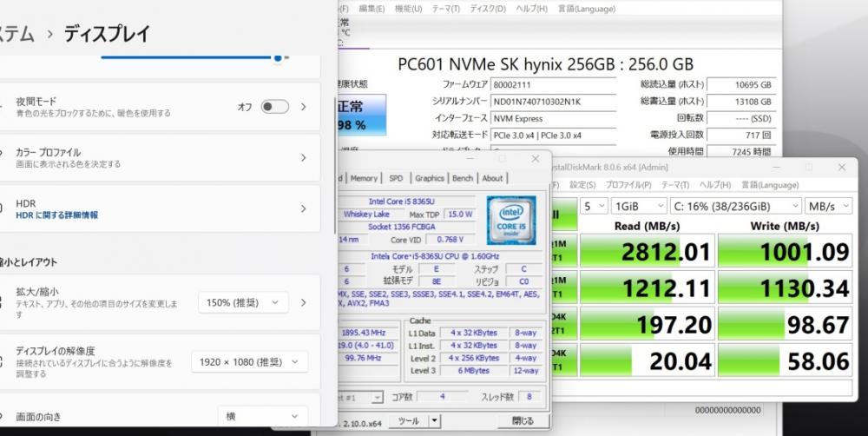Click the random read result 197.20
Screen dimensions: 868x436
pos(646,324)
